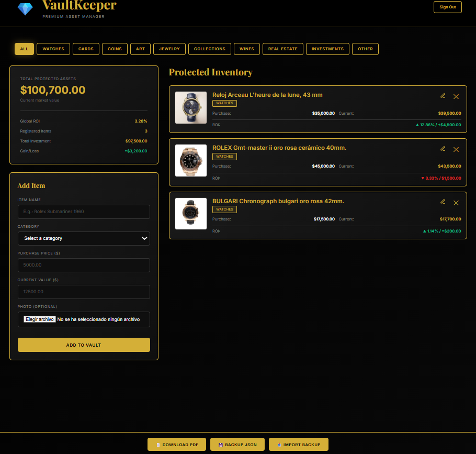This screenshot has height=454, width=476.
Task: Click the $17,500.00 purchase price
Action: (x=324, y=219)
